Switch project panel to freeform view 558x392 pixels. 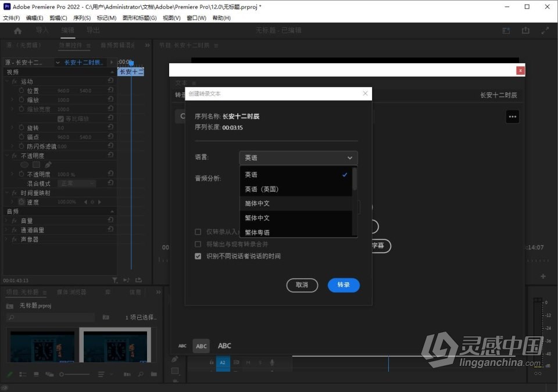49,374
